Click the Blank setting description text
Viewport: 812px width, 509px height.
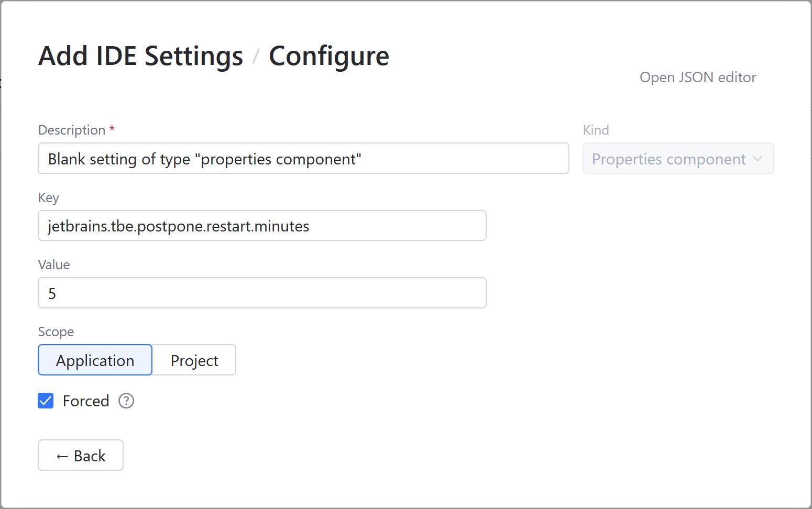(204, 159)
